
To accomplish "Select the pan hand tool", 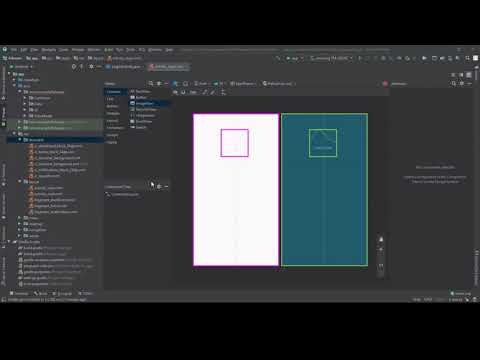I will tap(381, 239).
